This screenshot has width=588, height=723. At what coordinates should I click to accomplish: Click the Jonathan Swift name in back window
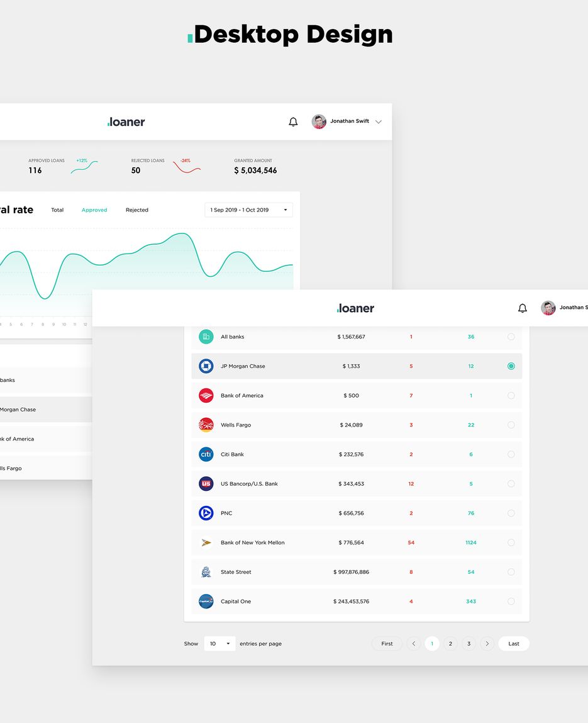coord(350,121)
